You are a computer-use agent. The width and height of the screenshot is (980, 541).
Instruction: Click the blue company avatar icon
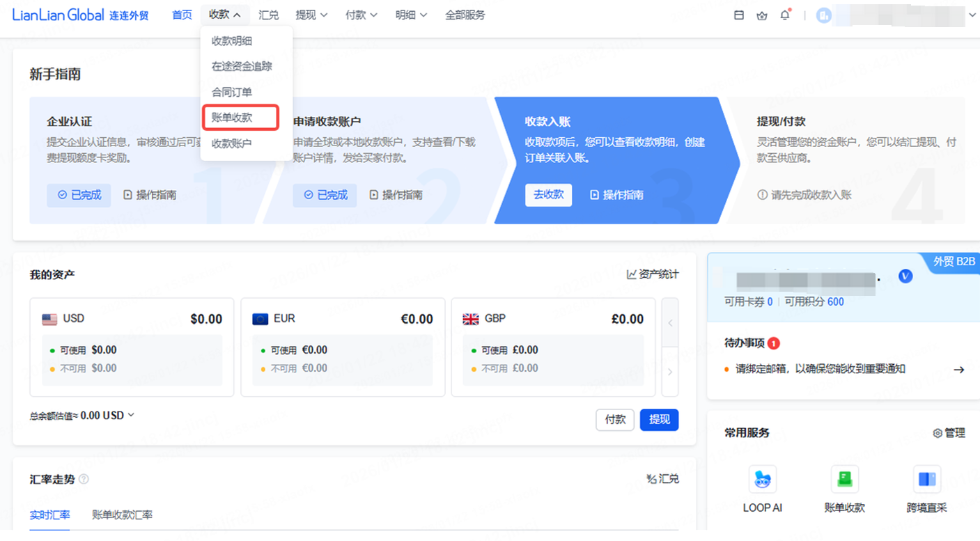[x=824, y=15]
